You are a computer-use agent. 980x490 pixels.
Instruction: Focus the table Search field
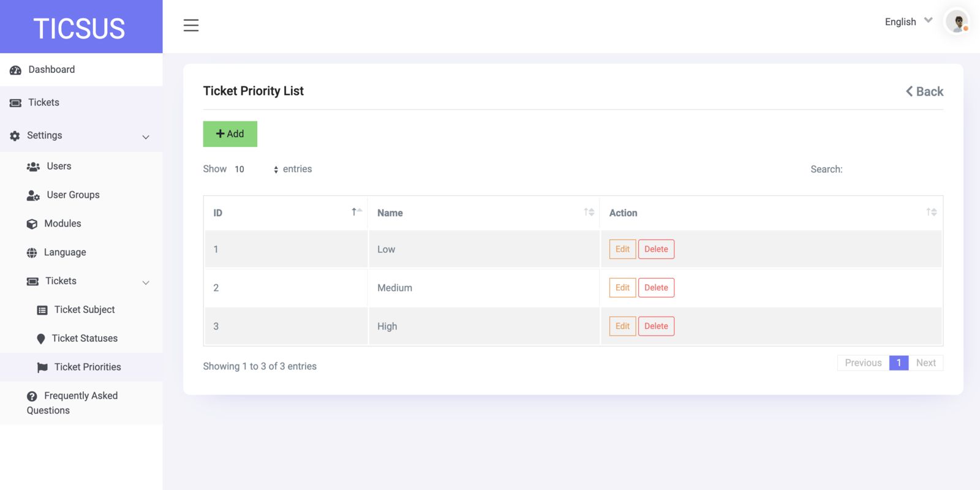coord(894,169)
